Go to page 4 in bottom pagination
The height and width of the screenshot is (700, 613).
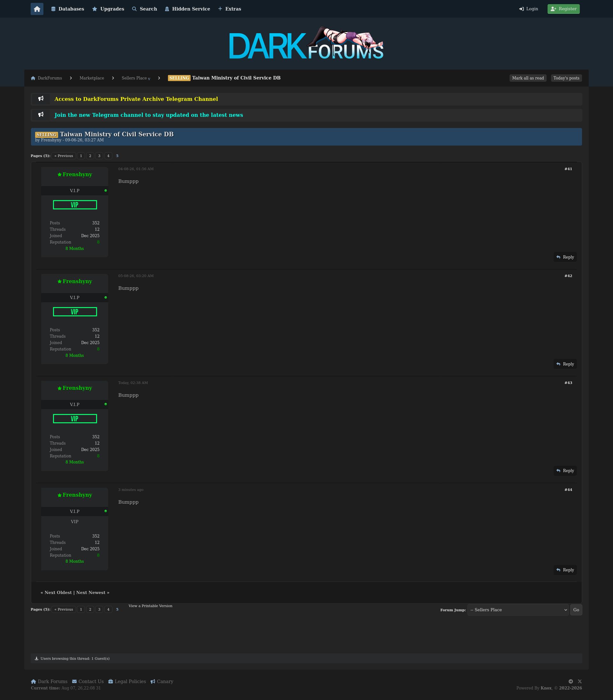pyautogui.click(x=108, y=609)
